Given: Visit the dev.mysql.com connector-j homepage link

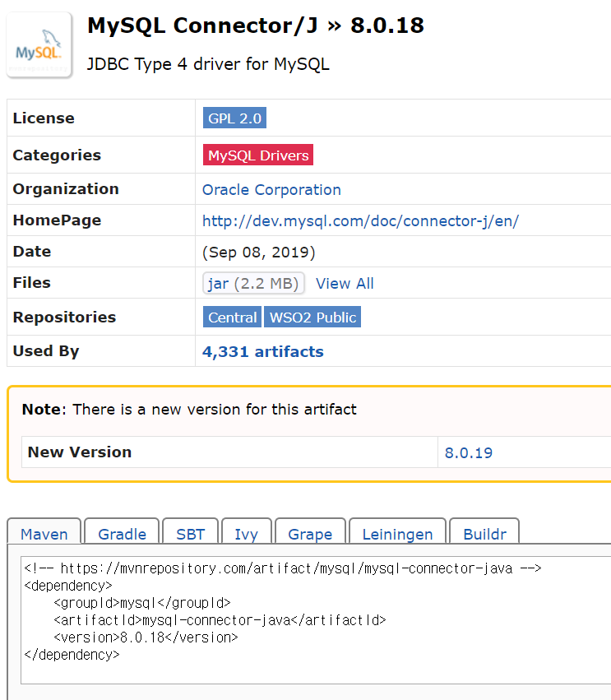Looking at the screenshot, I should [x=361, y=221].
